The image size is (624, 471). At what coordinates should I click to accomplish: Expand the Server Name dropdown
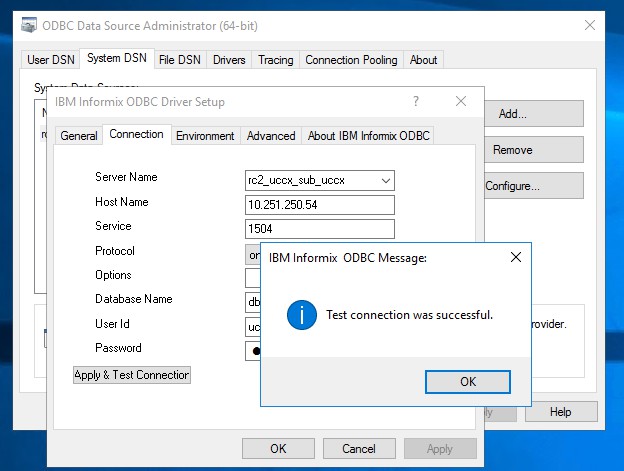point(384,180)
